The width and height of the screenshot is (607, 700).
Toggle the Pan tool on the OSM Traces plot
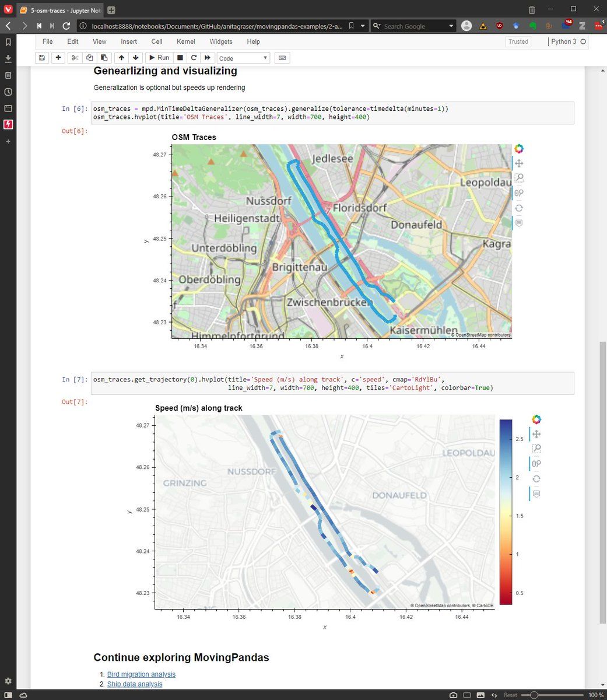(x=519, y=163)
